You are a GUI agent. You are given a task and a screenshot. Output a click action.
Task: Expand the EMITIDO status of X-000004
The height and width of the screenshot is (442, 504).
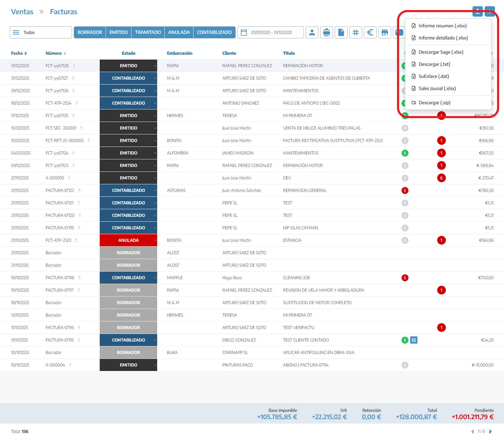click(128, 365)
